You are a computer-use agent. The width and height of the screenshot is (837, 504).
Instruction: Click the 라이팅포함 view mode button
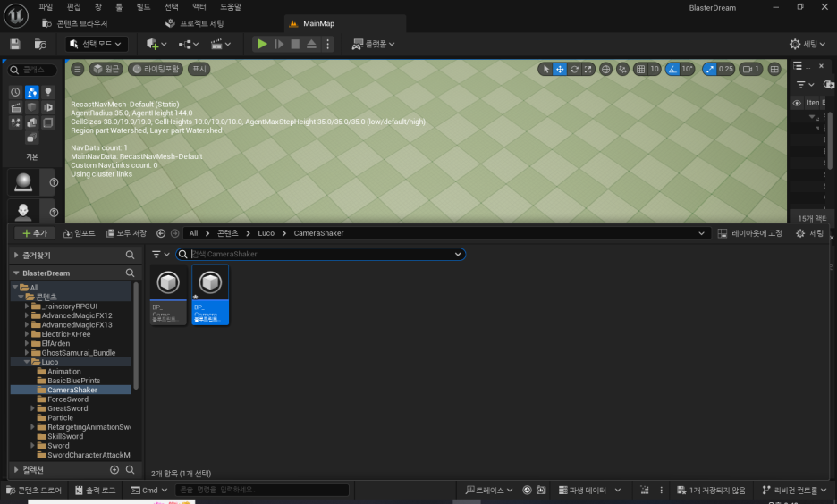pyautogui.click(x=156, y=69)
